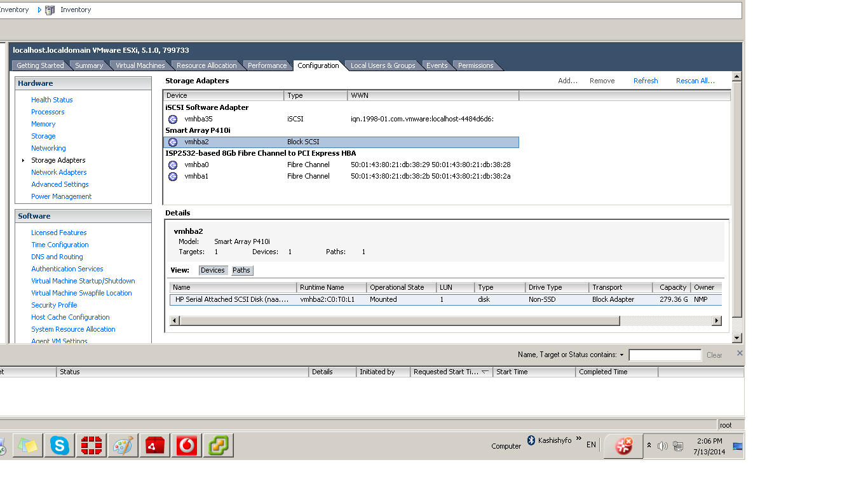Click the main panel scroll up arrow

(737, 76)
